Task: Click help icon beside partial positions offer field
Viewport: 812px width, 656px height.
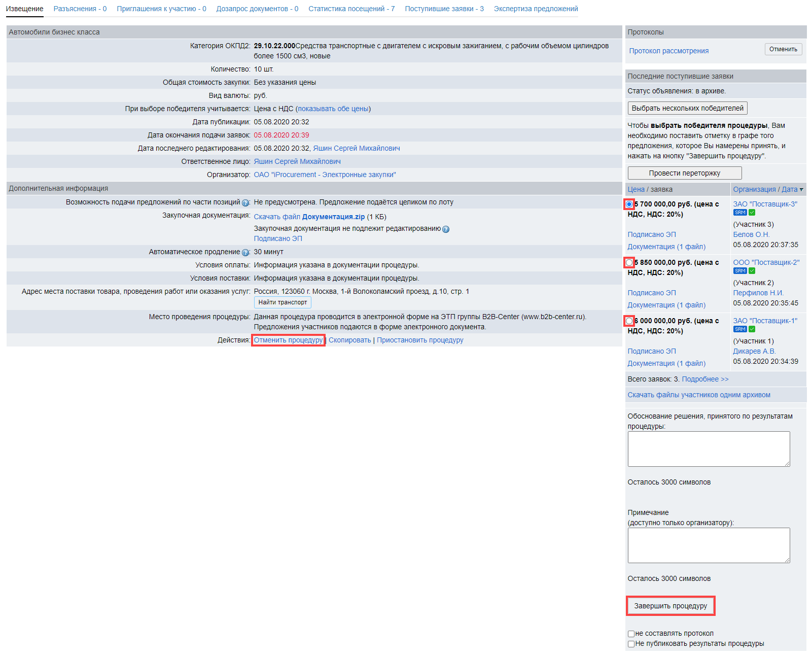Action: (x=245, y=203)
